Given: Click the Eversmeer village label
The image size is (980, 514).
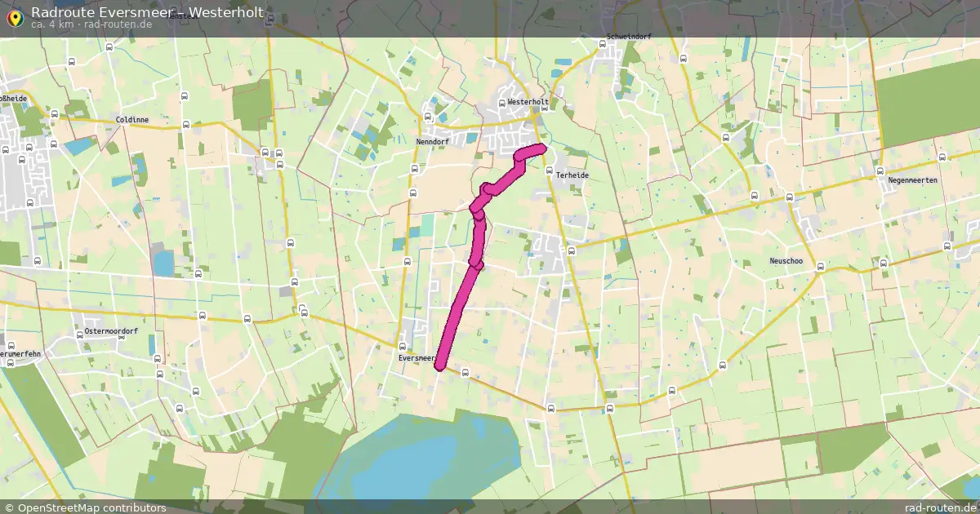Looking at the screenshot, I should click(x=416, y=358).
